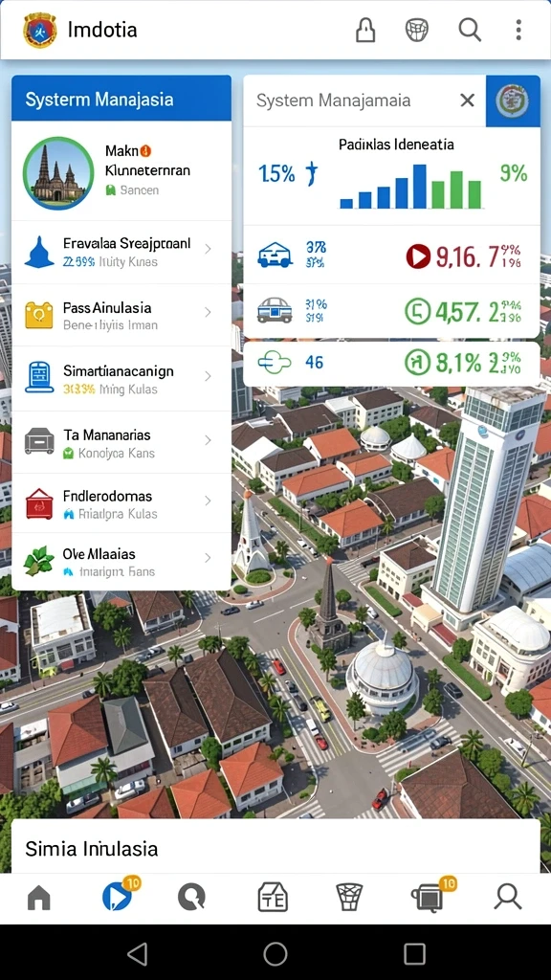The width and height of the screenshot is (551, 980).
Task: Tap the red play button next to 9,16
Action: tap(418, 256)
